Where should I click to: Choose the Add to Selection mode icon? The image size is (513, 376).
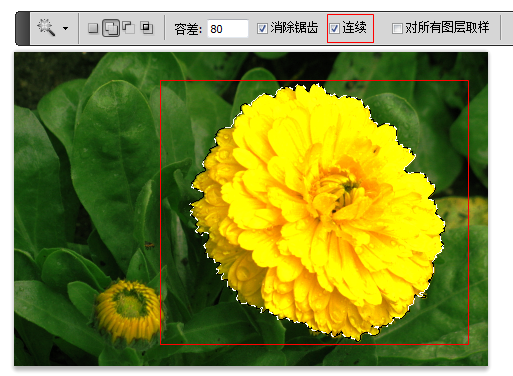tap(111, 28)
